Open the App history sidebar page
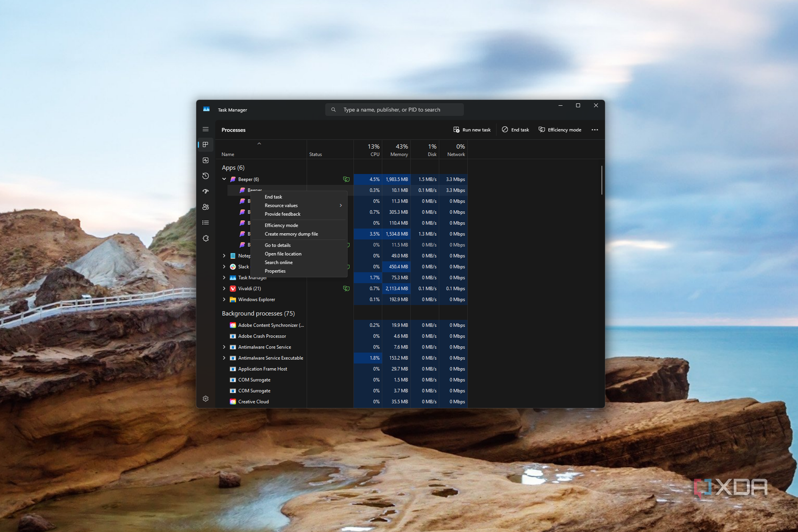 click(x=206, y=176)
